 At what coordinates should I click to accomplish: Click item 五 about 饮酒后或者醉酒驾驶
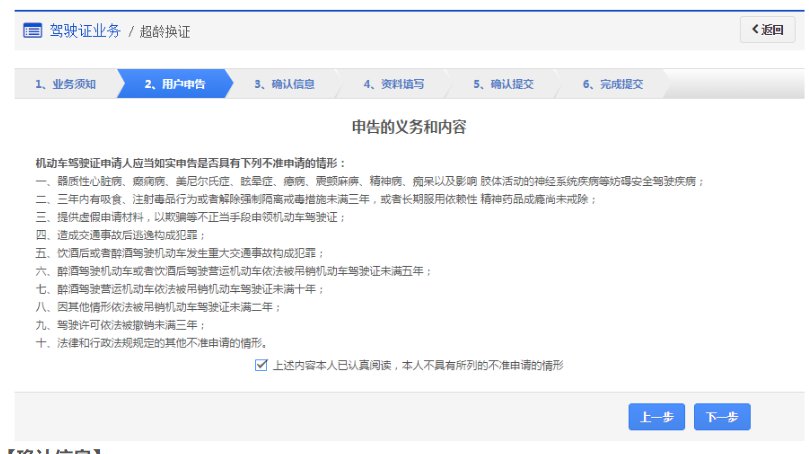pos(180,253)
